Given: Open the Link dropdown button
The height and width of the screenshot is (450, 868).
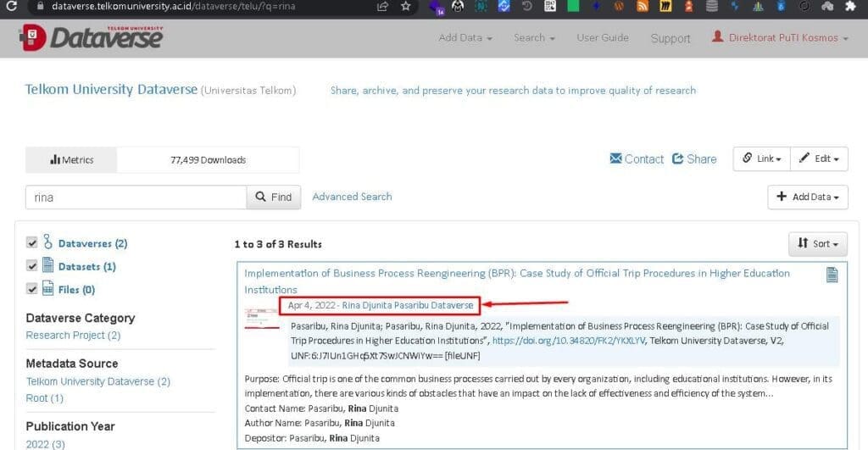Looking at the screenshot, I should tap(761, 158).
